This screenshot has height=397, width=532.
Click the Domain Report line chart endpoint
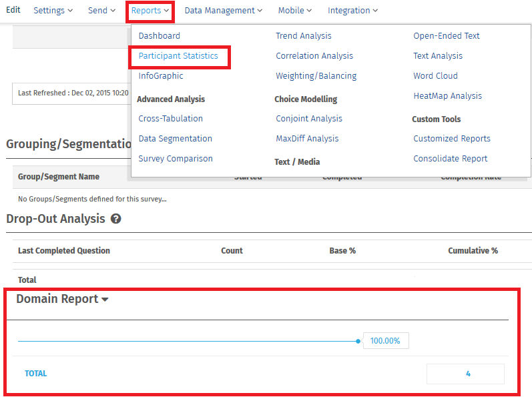(x=358, y=341)
